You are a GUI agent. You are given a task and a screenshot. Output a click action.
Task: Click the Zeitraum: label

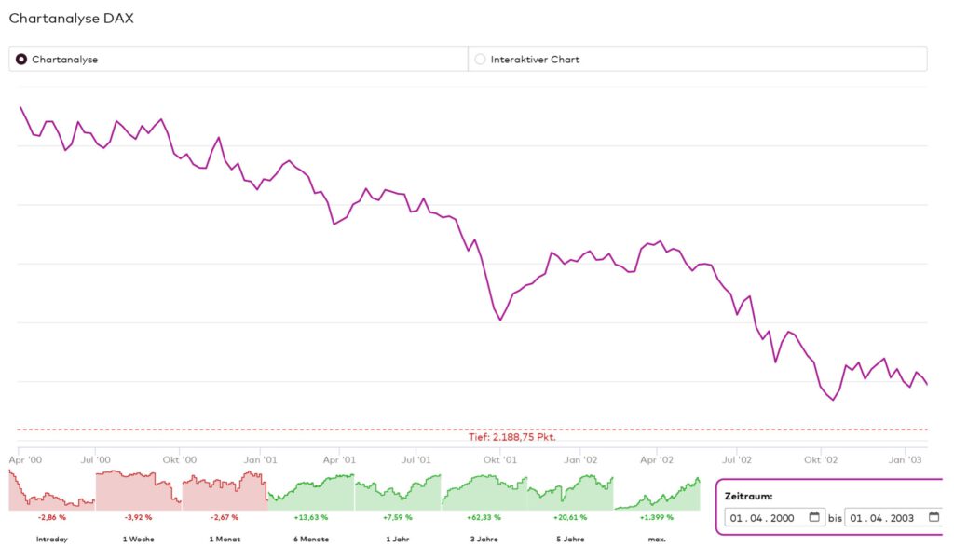click(x=748, y=496)
